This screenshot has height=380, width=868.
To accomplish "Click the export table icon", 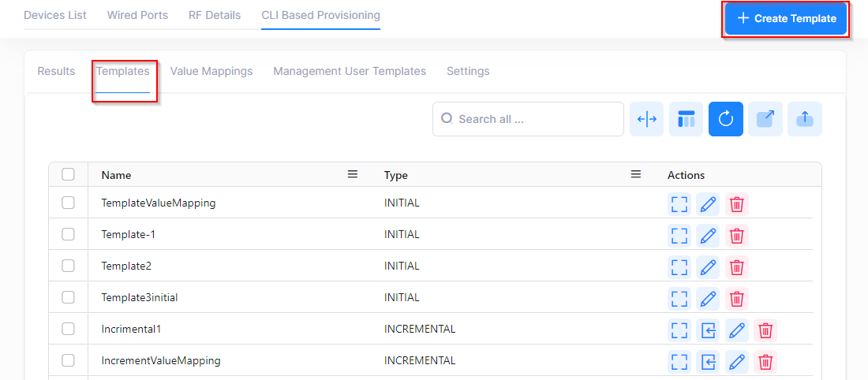I will point(765,119).
